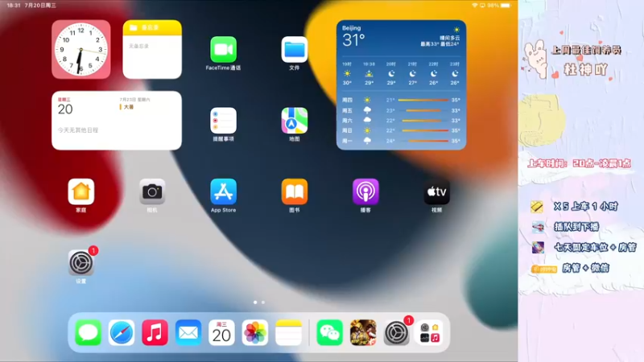Launch the Podcasts app
This screenshot has height=362, width=644.
point(365,191)
